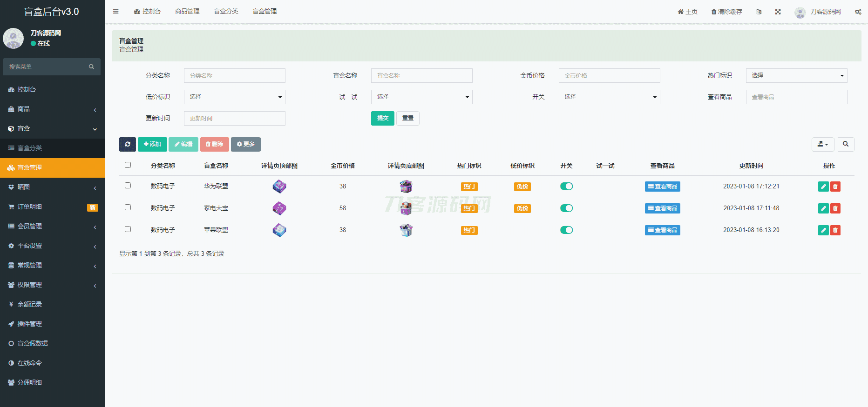The height and width of the screenshot is (407, 868).
Task: Click the table search magnifier icon
Action: (845, 144)
